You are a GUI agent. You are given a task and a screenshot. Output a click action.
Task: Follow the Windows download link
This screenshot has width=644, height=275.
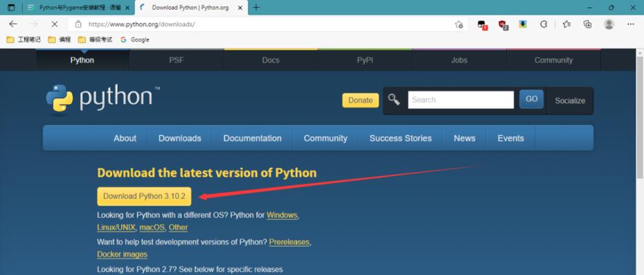pos(282,215)
